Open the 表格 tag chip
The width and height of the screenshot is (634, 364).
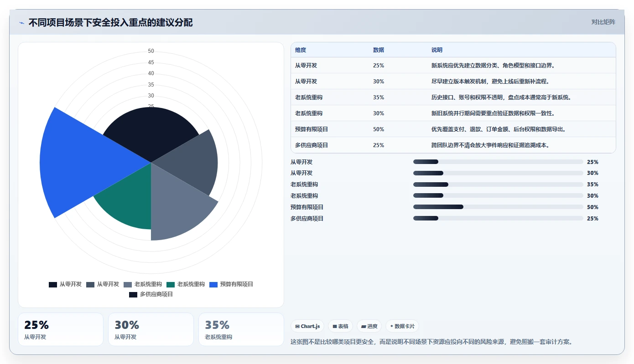pyautogui.click(x=340, y=326)
